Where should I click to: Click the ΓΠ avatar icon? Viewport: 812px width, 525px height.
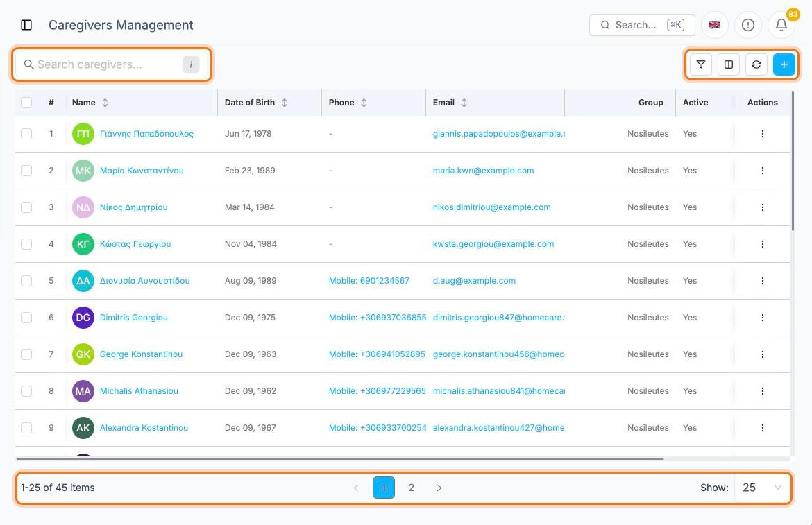[x=83, y=133]
